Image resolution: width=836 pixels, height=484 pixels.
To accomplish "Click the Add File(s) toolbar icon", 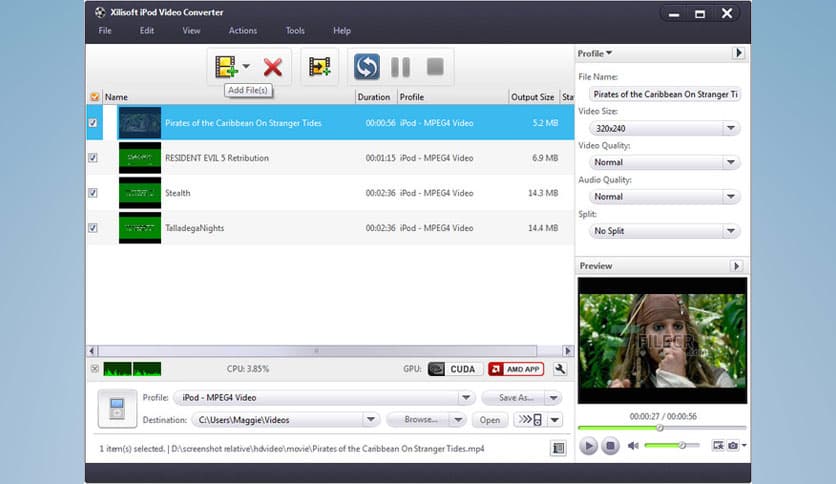I will pos(226,67).
